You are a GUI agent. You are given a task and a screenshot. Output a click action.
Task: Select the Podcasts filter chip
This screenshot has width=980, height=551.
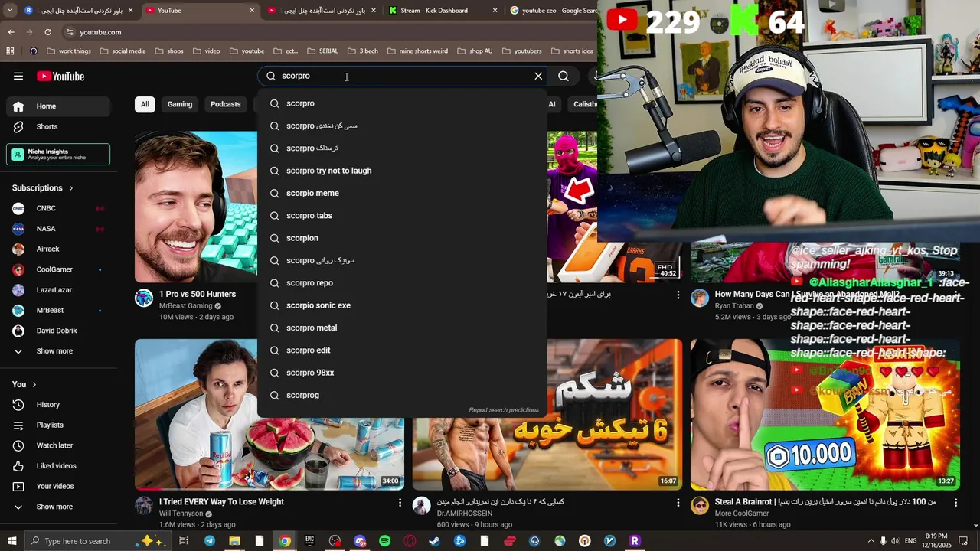pos(225,104)
